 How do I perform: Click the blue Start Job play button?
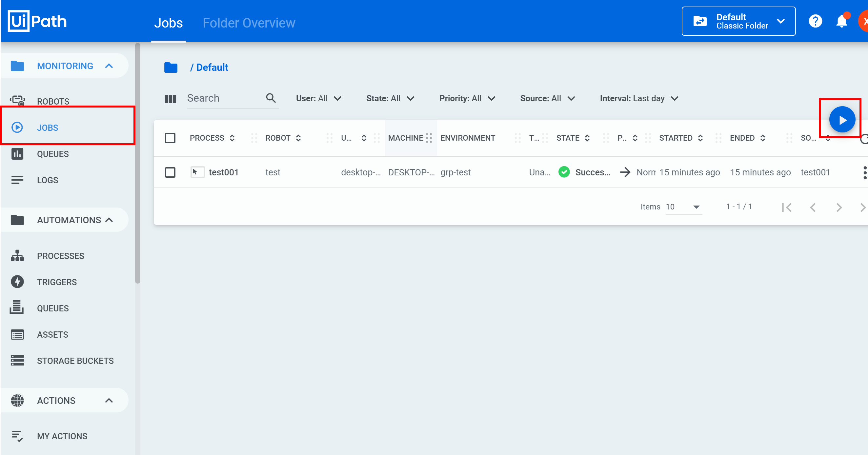coord(842,120)
